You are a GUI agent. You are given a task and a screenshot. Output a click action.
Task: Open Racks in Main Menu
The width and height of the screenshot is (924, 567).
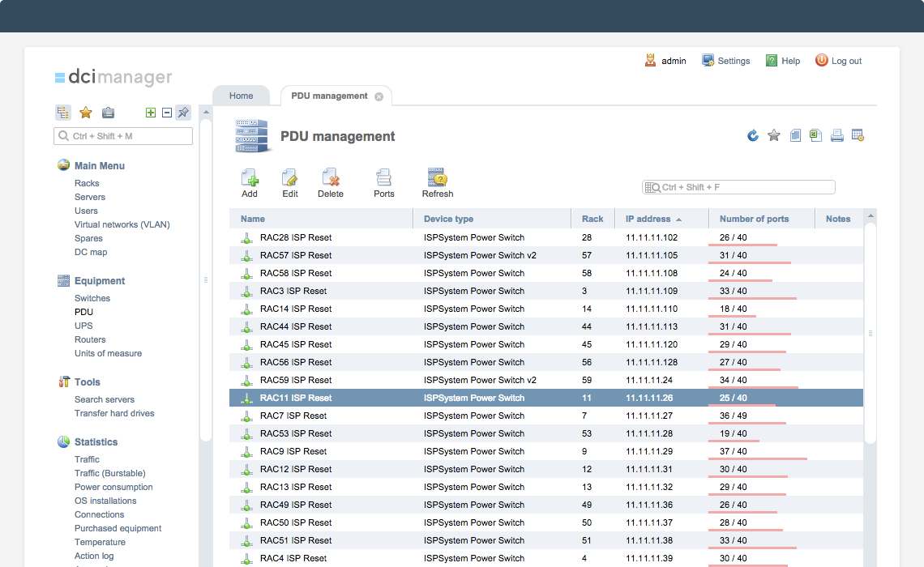(x=87, y=183)
